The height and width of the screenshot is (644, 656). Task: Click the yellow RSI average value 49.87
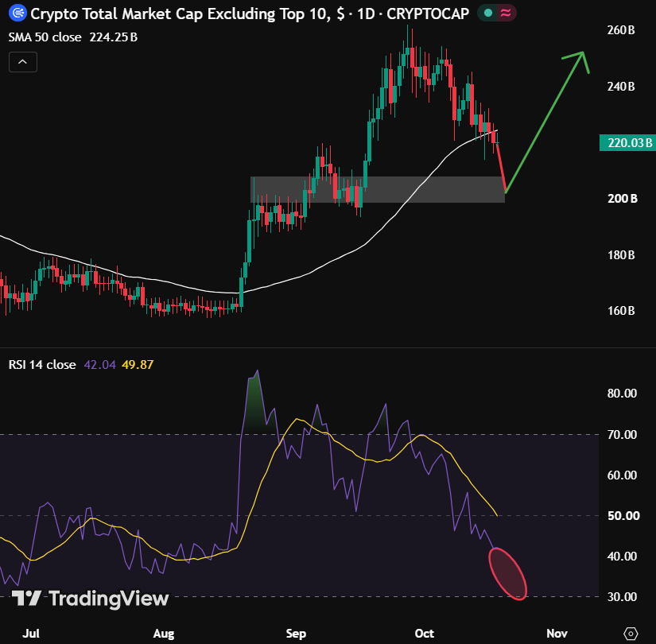click(138, 365)
